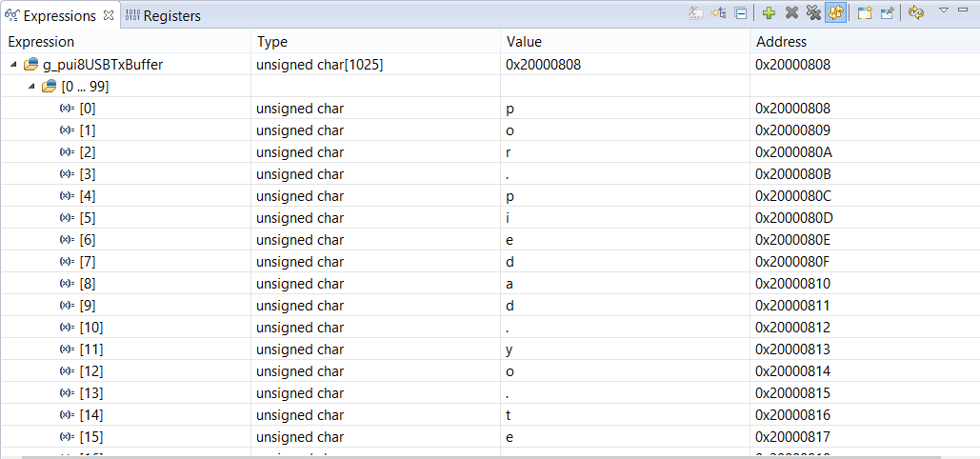Screen dimensions: 980x459
Task: Open a new Expressions view
Action: [865, 13]
